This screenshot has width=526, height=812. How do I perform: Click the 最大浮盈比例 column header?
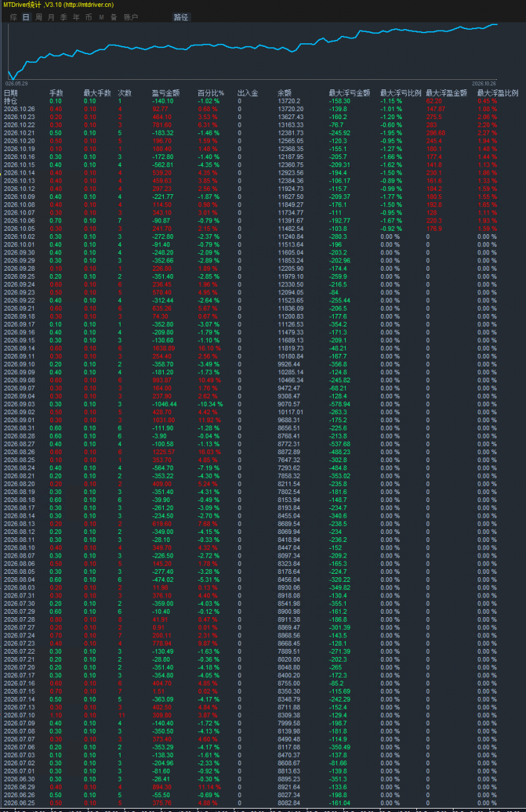point(498,93)
